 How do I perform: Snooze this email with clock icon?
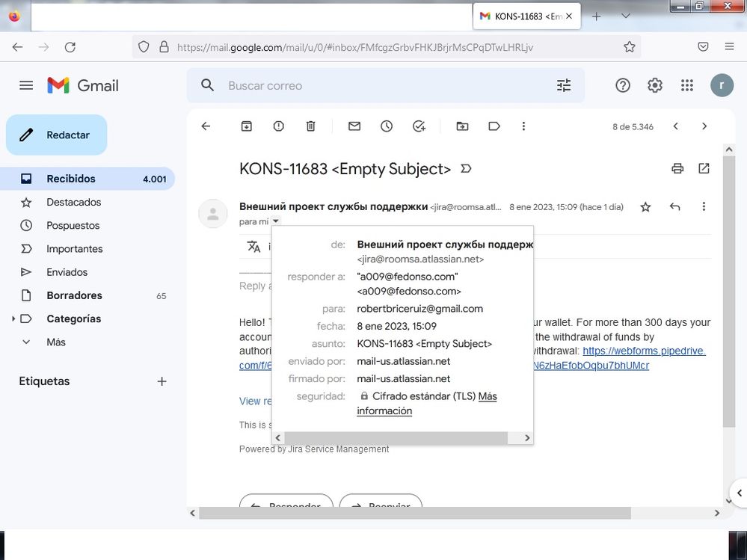tap(387, 126)
